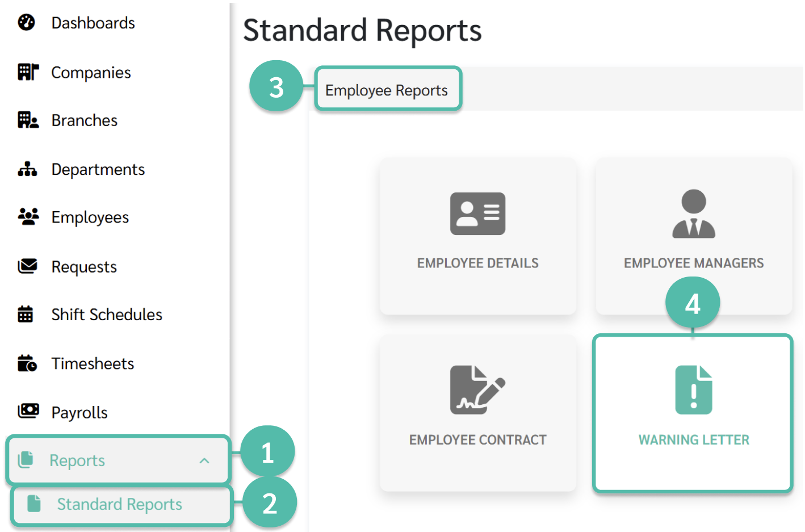Click the Dashboards gauge icon

pyautogui.click(x=26, y=22)
